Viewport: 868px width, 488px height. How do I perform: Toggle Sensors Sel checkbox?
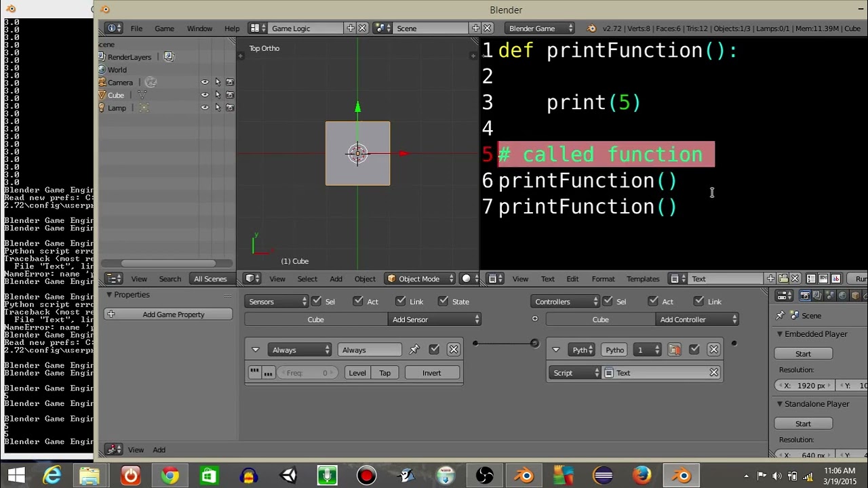click(316, 301)
